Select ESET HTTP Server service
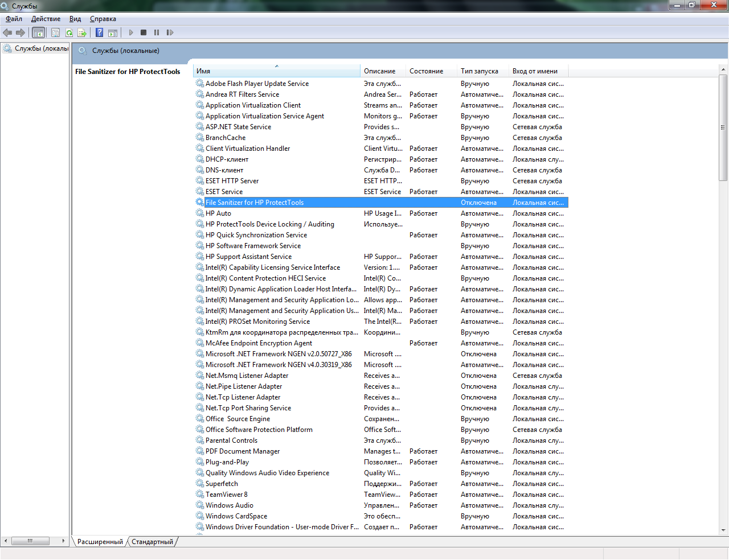Screen dimensions: 729x560 point(381,181)
